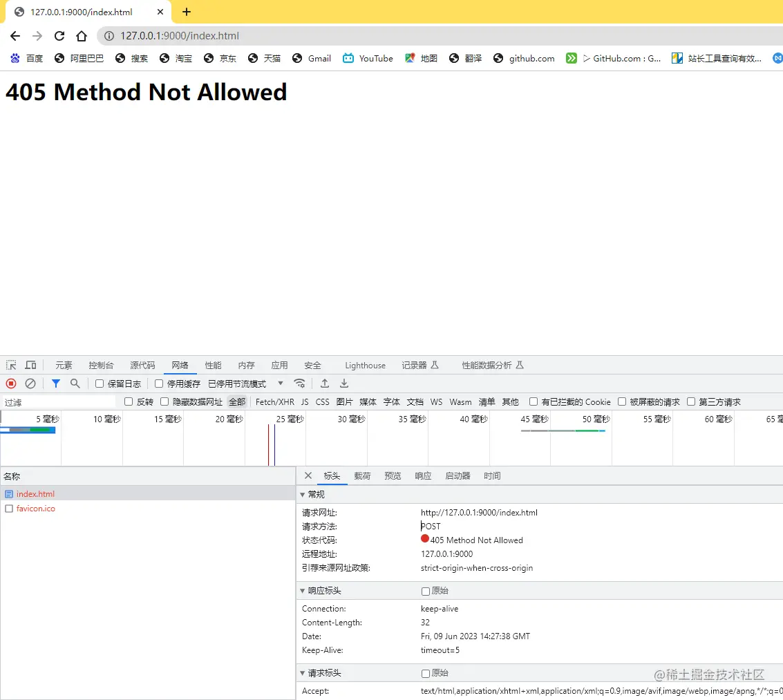Select the 全部 filter type
This screenshot has height=700, width=783.
237,401
